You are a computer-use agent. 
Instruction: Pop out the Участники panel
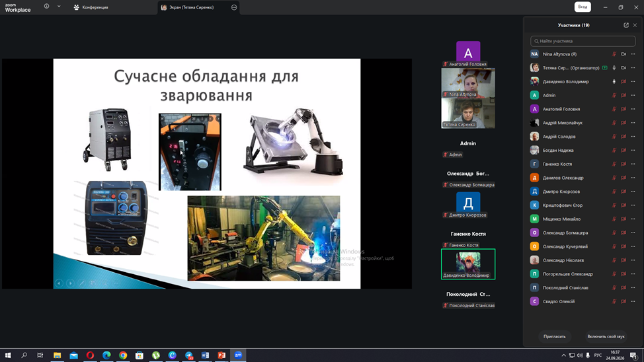pyautogui.click(x=626, y=25)
